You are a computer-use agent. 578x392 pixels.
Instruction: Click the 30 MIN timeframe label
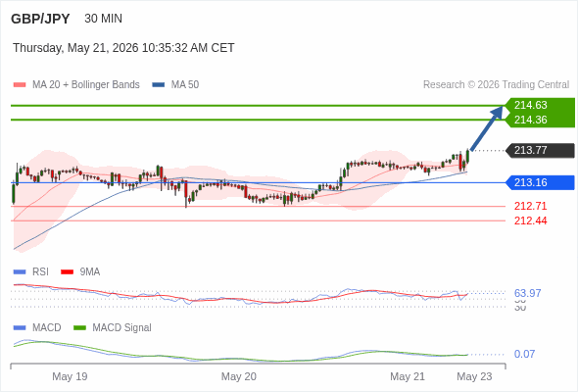[103, 19]
